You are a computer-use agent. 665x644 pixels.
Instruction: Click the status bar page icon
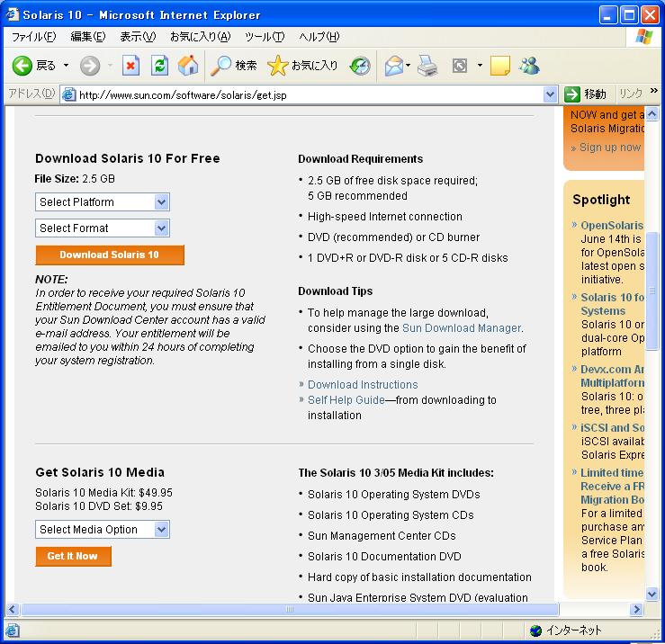click(x=12, y=631)
